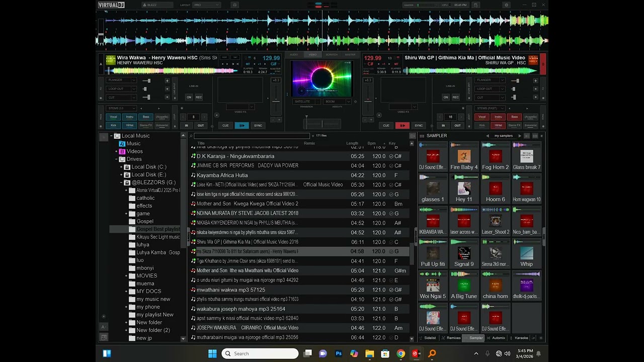Play or pause the right deck
This screenshot has width=644, height=362.
(402, 125)
